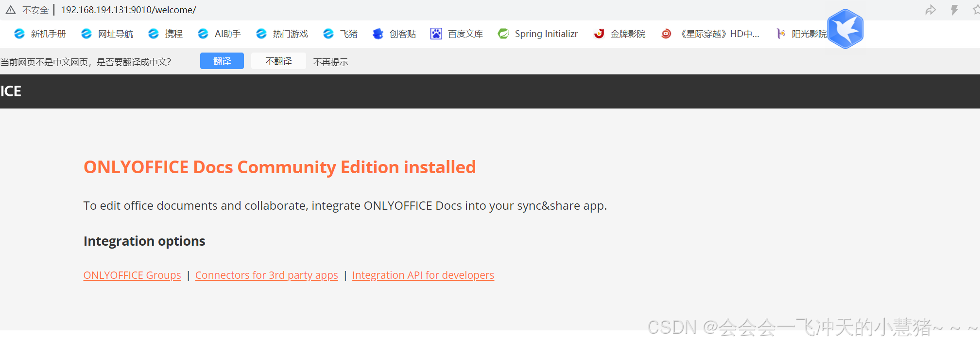Open Integration API for developers link

pyautogui.click(x=423, y=275)
